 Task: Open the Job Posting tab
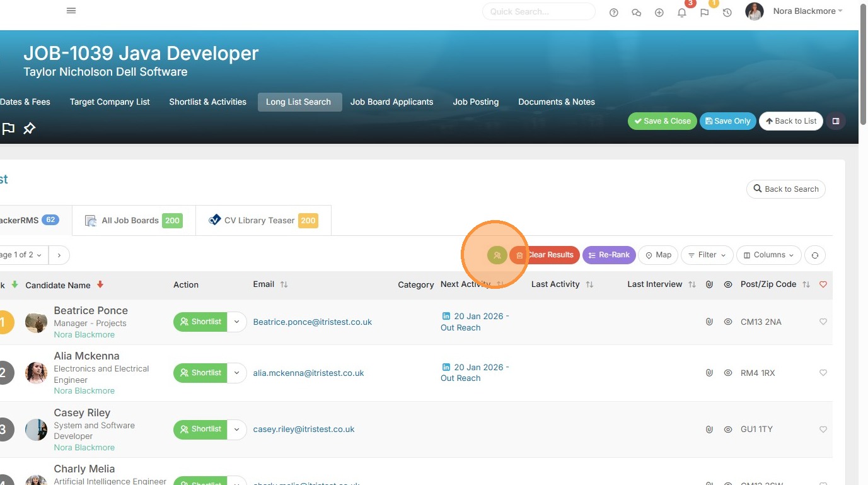476,102
